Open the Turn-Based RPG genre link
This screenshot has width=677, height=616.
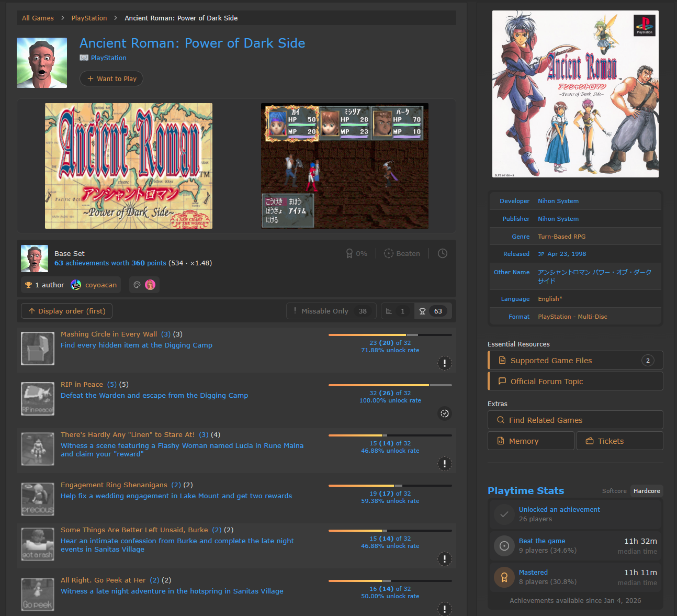coord(562,237)
